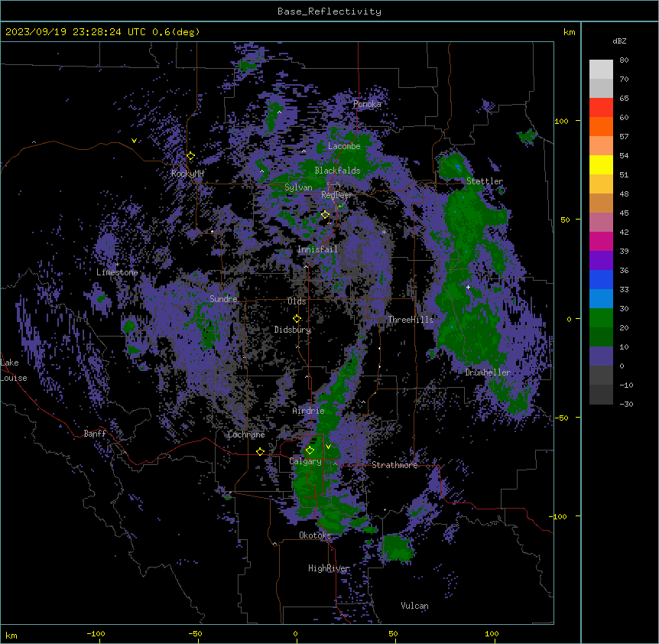This screenshot has width=659, height=644.
Task: Select the bright green 30 dBZ legend swatch
Action: pos(601,318)
